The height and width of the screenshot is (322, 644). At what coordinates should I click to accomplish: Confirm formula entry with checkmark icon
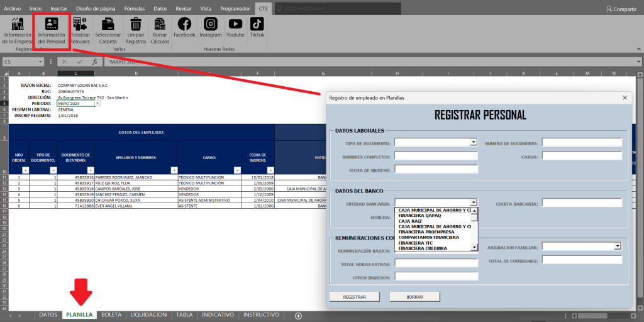80,62
